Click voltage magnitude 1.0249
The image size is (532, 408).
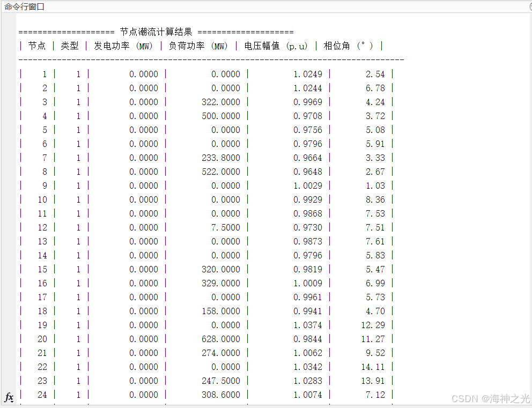[308, 75]
